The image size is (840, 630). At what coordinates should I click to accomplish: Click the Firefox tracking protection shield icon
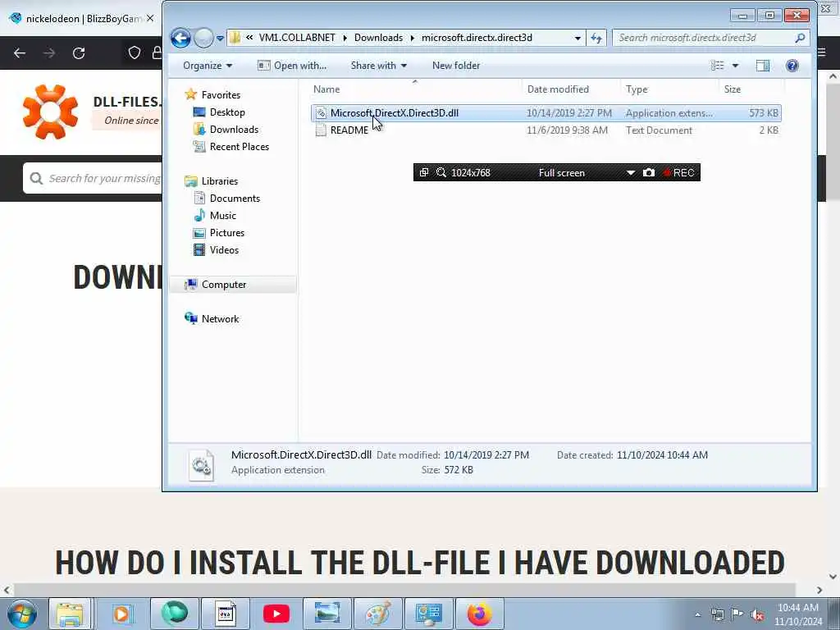pos(135,52)
